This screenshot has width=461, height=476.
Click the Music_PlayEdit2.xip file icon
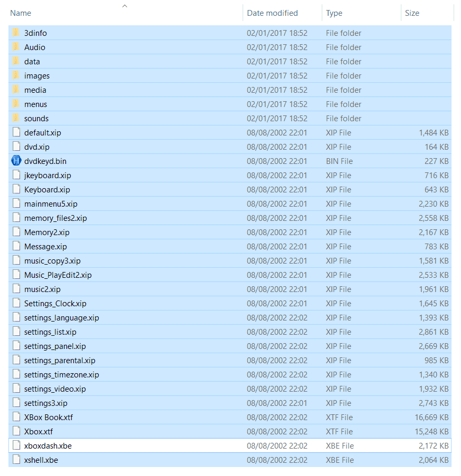tap(16, 275)
